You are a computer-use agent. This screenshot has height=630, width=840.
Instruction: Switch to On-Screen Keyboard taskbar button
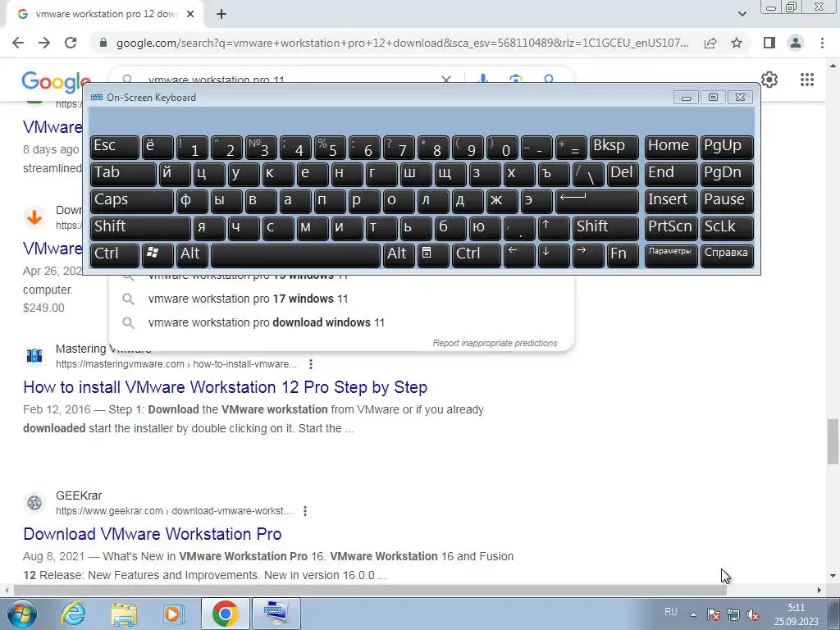coord(276,614)
